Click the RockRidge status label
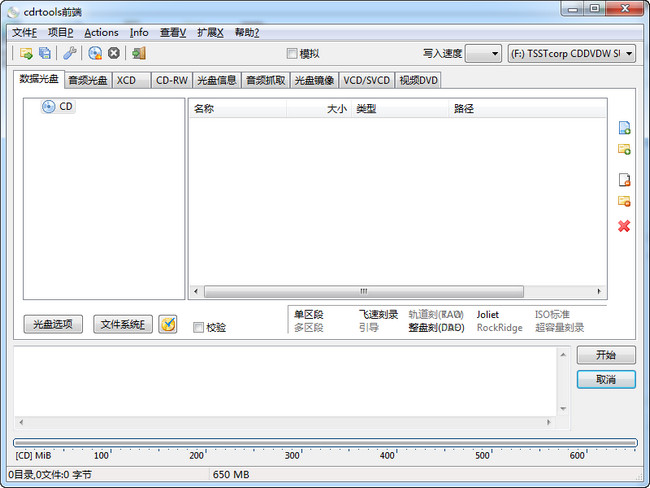Viewport: 650px width, 488px height. [x=500, y=328]
